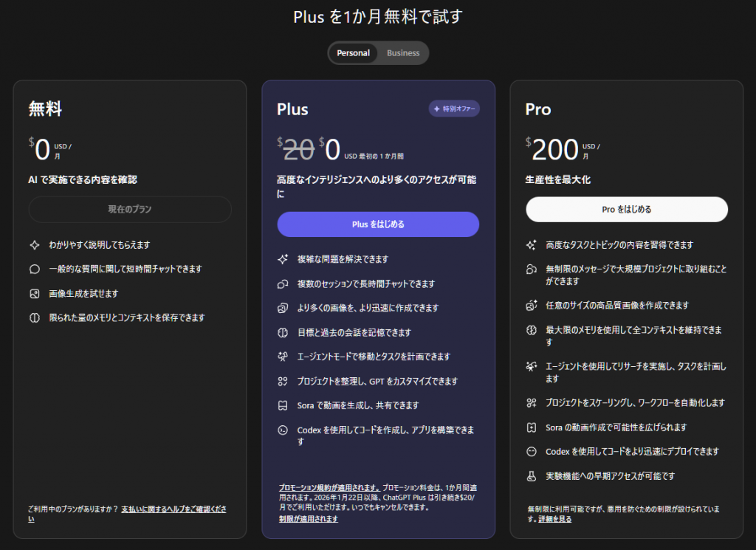Click the Sora video icon in the Plus plan
Viewport: 756px width, 550px height.
coord(282,405)
